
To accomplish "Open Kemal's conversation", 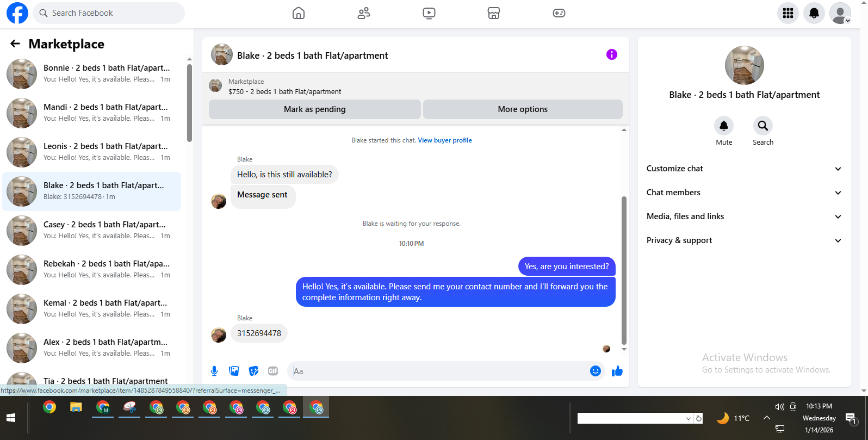I will coord(91,309).
